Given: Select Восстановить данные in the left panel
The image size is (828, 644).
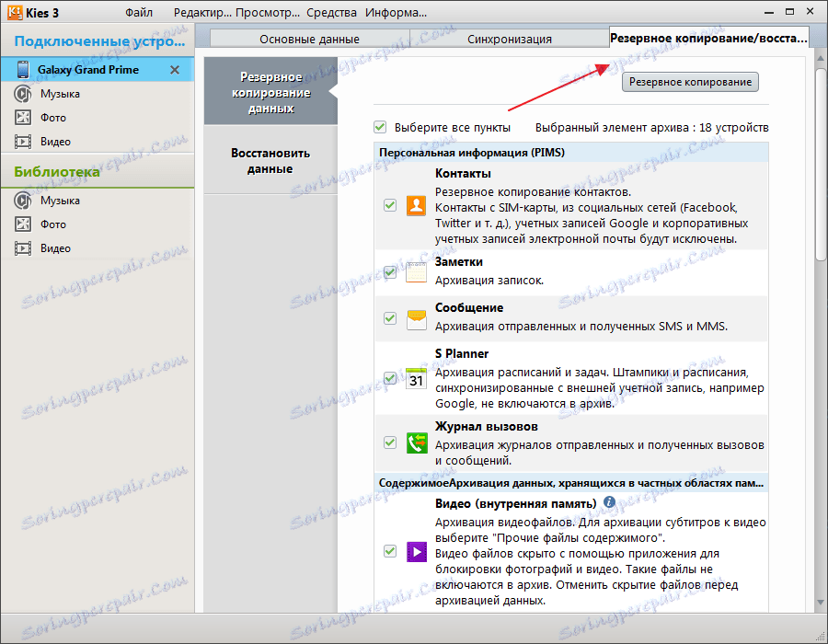Looking at the screenshot, I should click(x=271, y=161).
